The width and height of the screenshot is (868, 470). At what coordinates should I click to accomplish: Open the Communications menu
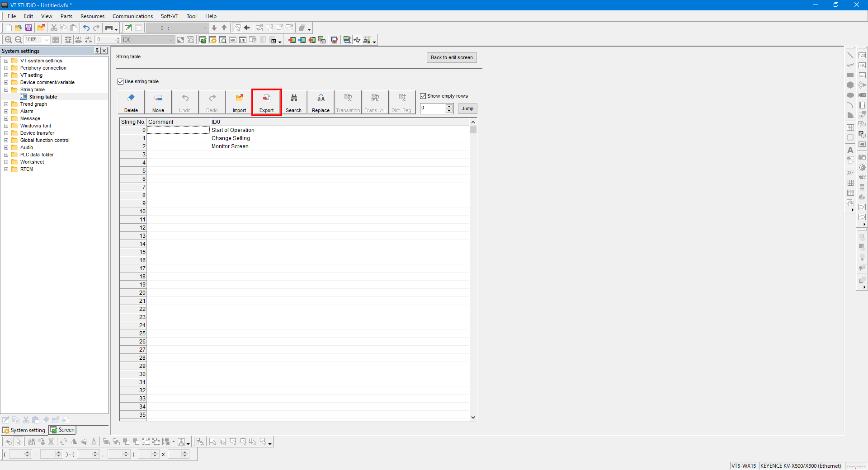pyautogui.click(x=132, y=16)
